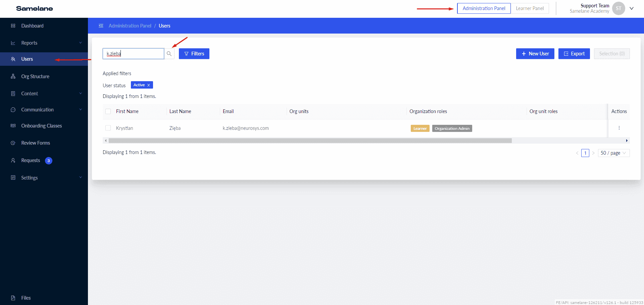The width and height of the screenshot is (644, 305).
Task: Click the Org units column header
Action: [299, 111]
